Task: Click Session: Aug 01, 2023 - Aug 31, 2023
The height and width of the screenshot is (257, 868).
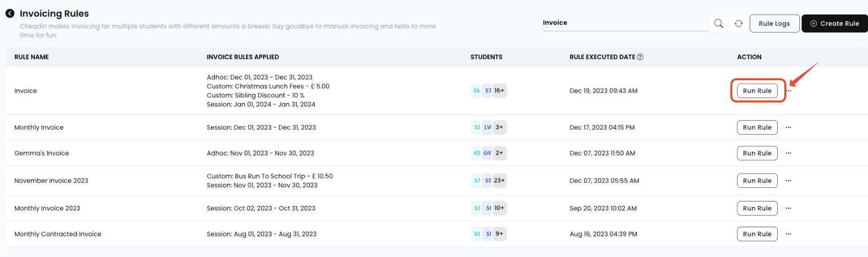Action: [261, 234]
